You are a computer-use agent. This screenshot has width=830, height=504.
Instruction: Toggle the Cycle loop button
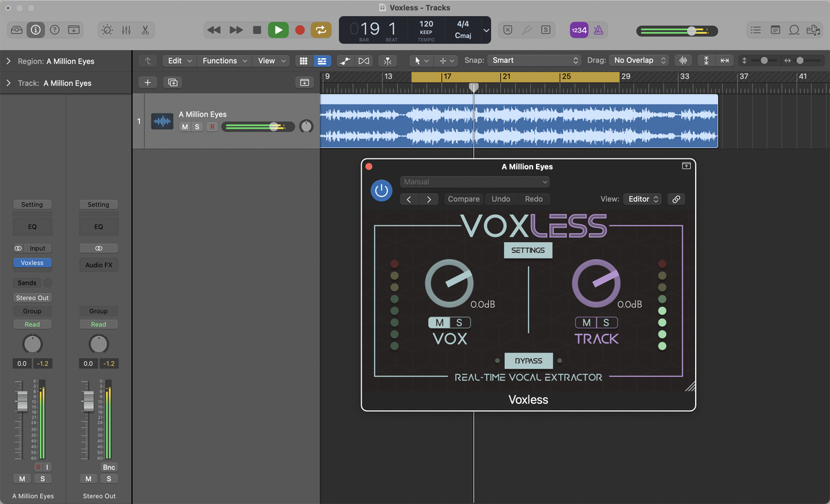(321, 30)
